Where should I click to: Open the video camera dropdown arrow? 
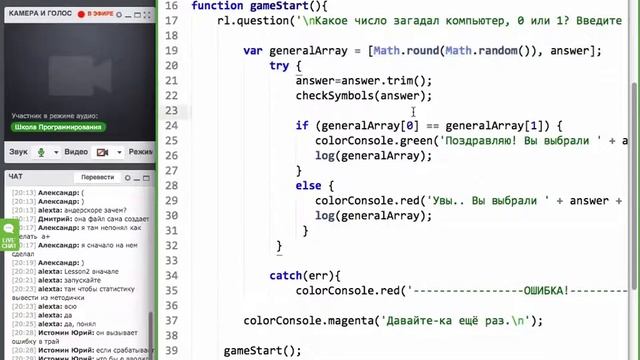pos(119,152)
